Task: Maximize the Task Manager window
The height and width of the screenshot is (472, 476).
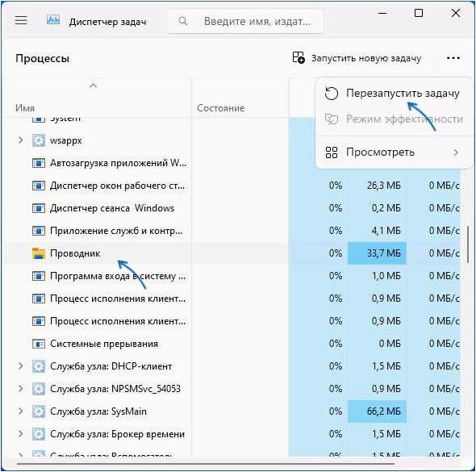Action: pos(419,13)
